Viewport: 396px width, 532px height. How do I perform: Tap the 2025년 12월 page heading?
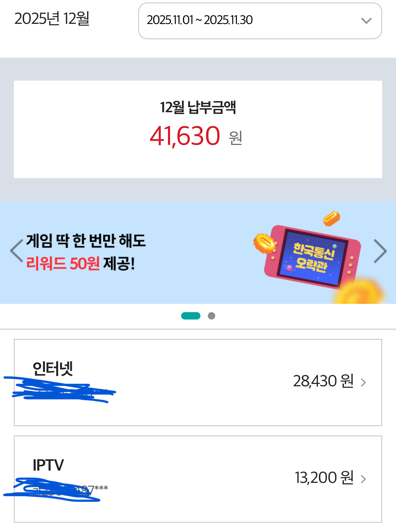pos(52,19)
